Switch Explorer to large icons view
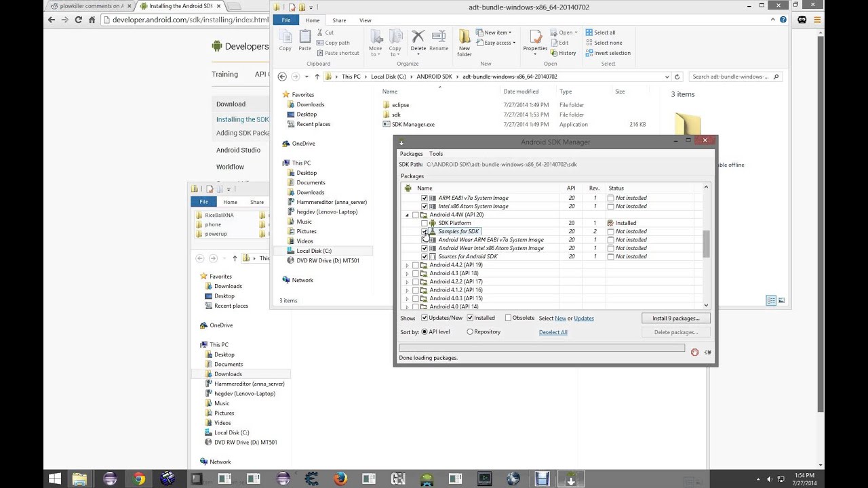Screen dimensions: 868x488 click(x=781, y=300)
